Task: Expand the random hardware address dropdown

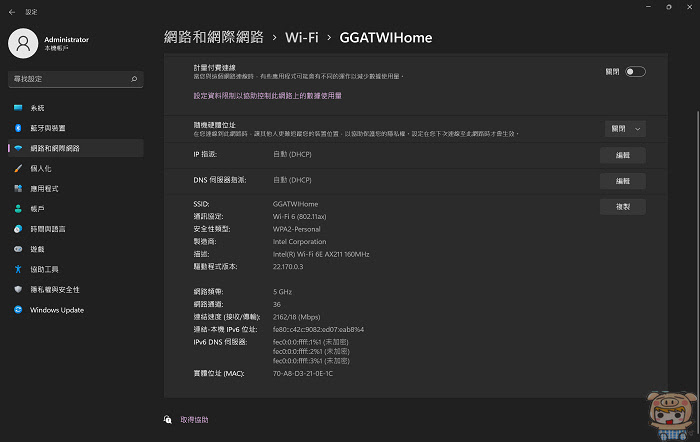Action: 625,129
